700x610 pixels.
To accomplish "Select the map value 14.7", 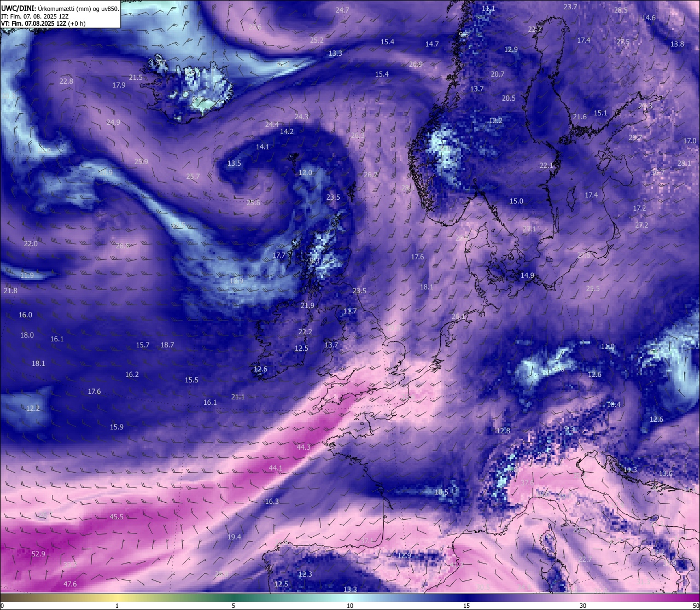I will tap(432, 44).
